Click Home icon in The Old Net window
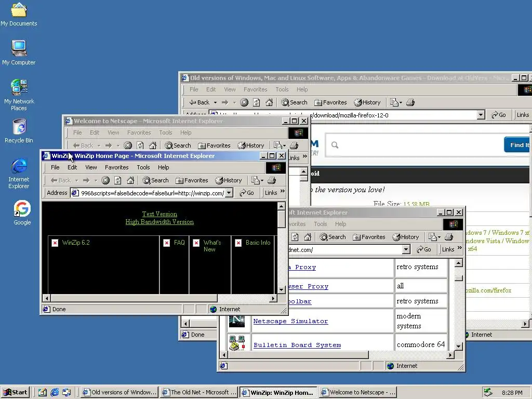This screenshot has height=399, width=532. tap(308, 237)
